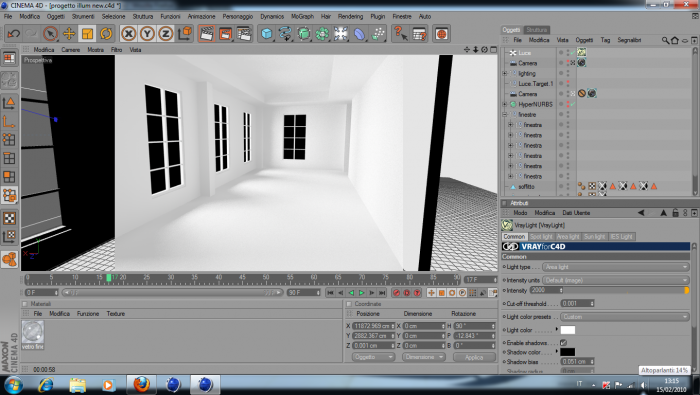
Task: Click the X position field
Action: (374, 326)
